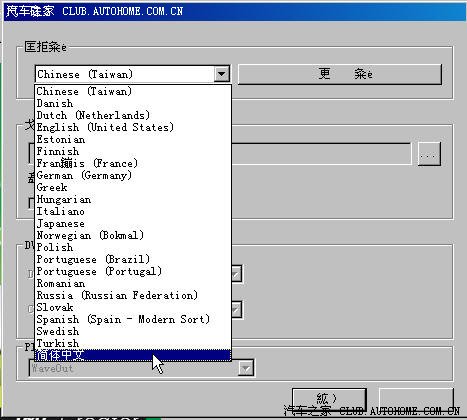Pick Turkish in the language list
The width and height of the screenshot is (467, 420).
coord(133,343)
